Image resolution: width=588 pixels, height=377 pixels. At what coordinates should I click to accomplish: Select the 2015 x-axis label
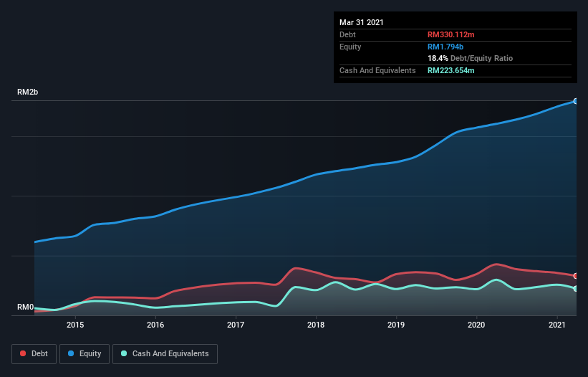(75, 325)
